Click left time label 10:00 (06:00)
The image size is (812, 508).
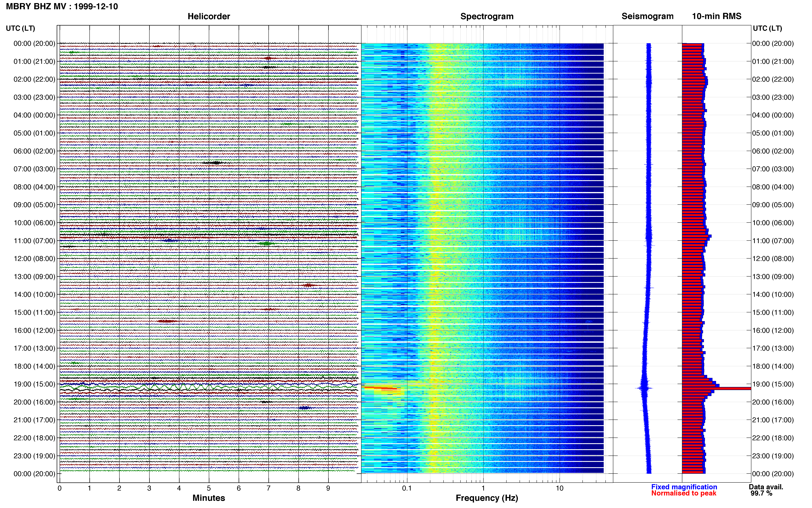coord(34,223)
